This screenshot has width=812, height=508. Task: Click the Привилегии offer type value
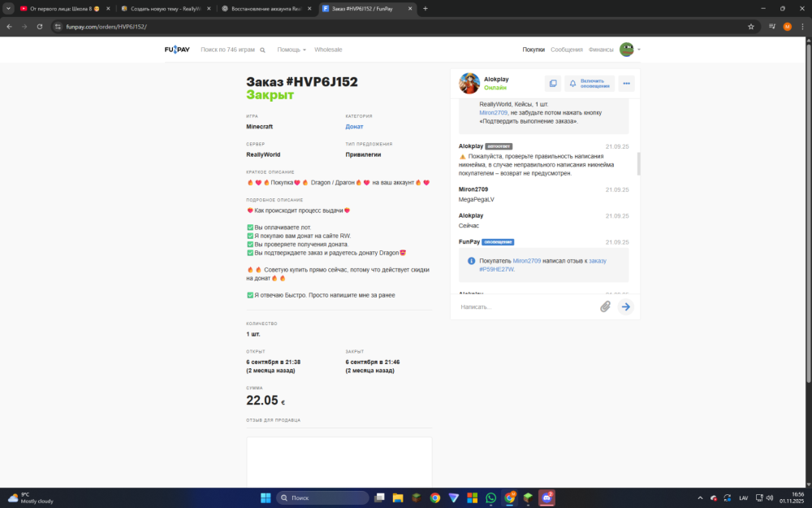363,154
